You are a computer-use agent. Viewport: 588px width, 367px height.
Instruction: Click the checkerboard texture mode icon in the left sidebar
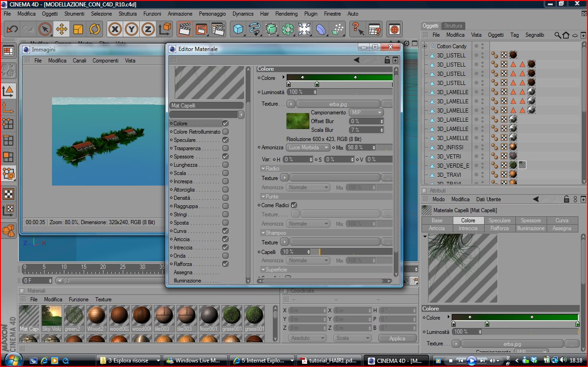point(8,193)
